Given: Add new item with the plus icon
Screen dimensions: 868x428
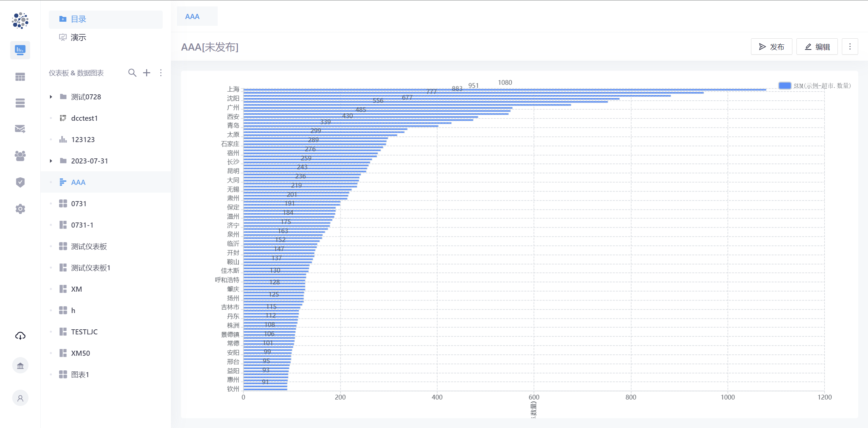Looking at the screenshot, I should pyautogui.click(x=146, y=73).
